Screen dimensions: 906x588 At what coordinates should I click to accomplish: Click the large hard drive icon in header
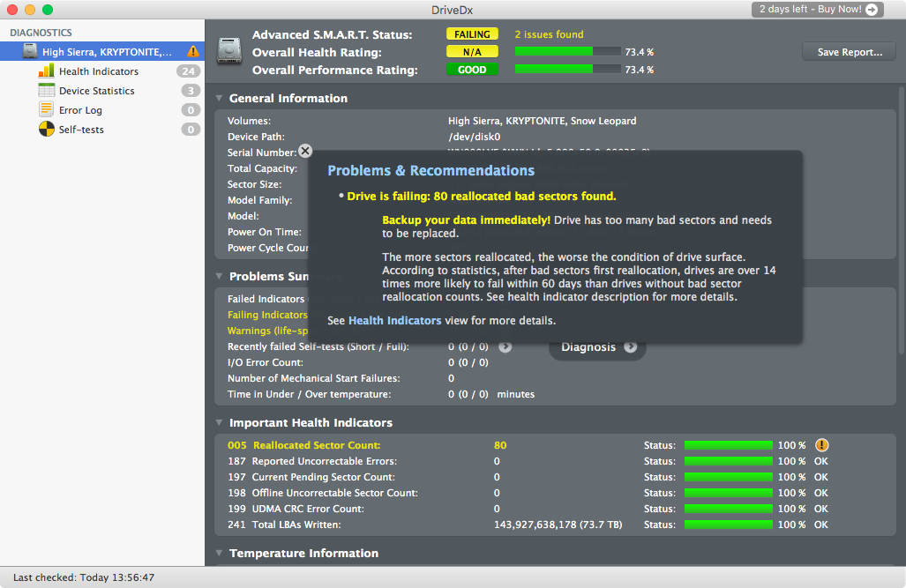(x=229, y=51)
